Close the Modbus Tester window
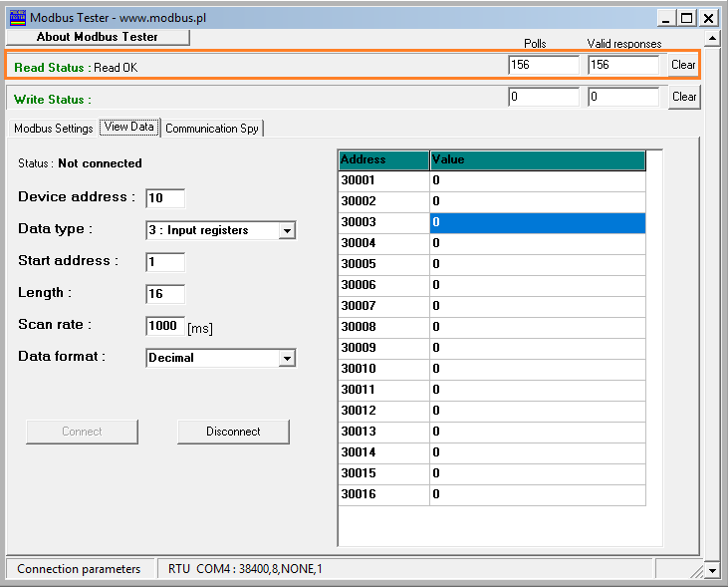The image size is (728, 587). 708,19
